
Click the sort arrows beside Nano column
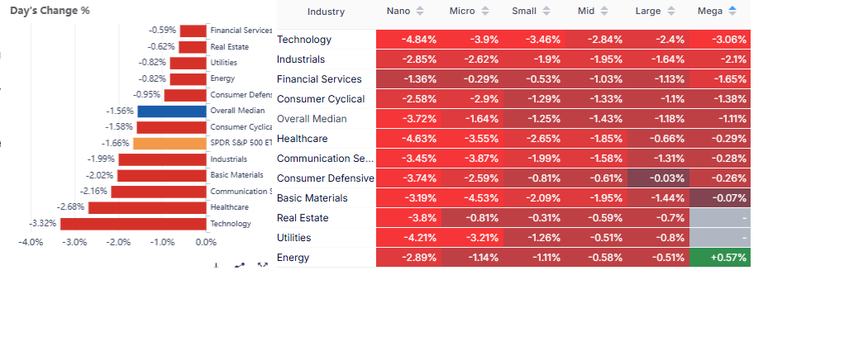click(420, 12)
